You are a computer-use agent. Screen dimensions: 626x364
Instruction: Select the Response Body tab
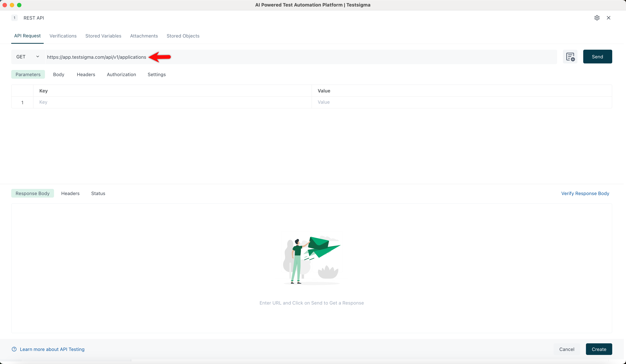pyautogui.click(x=33, y=193)
